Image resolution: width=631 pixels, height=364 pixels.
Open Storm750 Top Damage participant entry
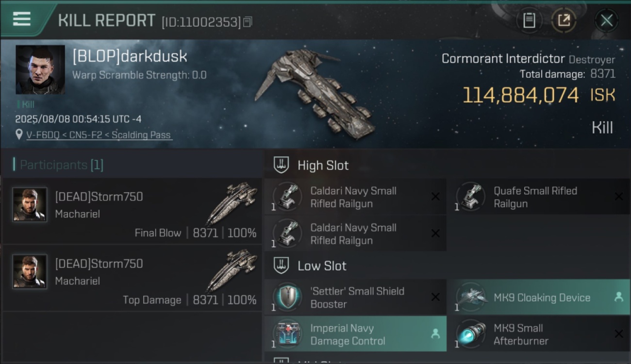pyautogui.click(x=132, y=278)
